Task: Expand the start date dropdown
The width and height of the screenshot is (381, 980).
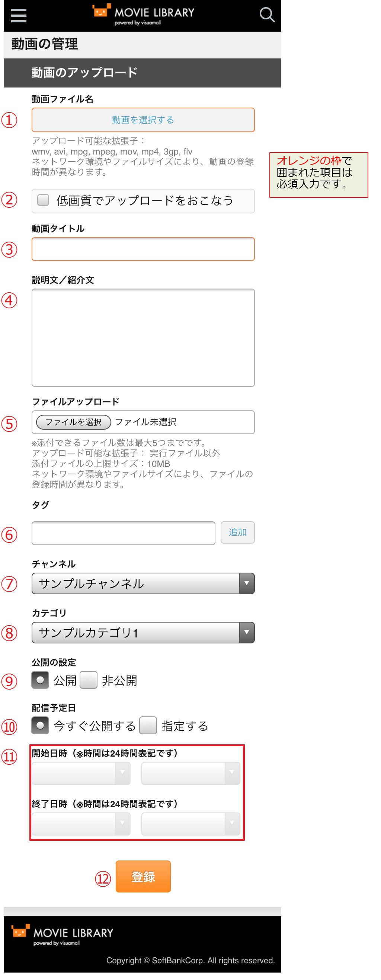Action: 81,773
